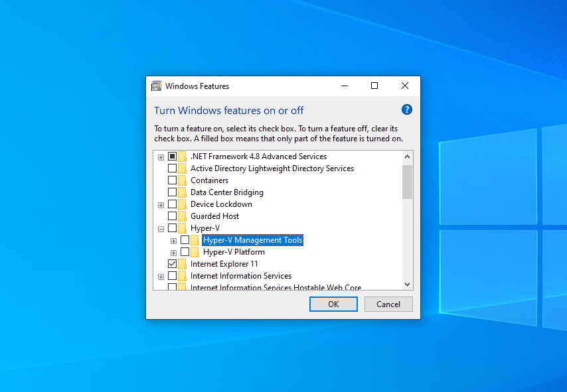Click the scrollbar up arrow

click(407, 157)
